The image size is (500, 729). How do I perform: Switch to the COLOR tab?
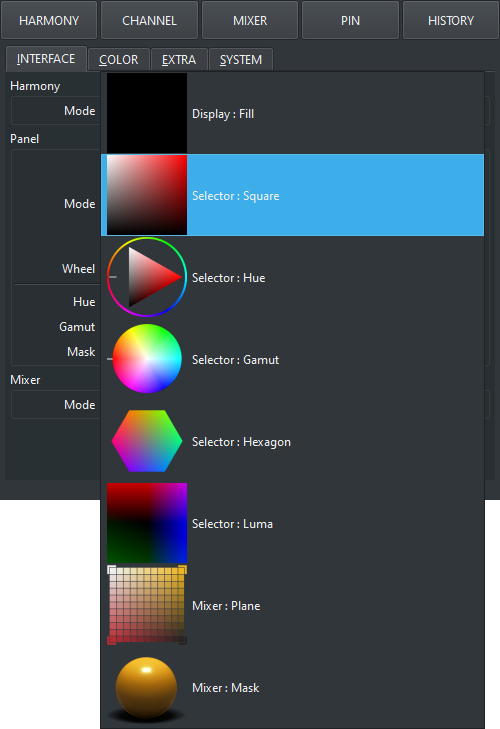pos(119,60)
